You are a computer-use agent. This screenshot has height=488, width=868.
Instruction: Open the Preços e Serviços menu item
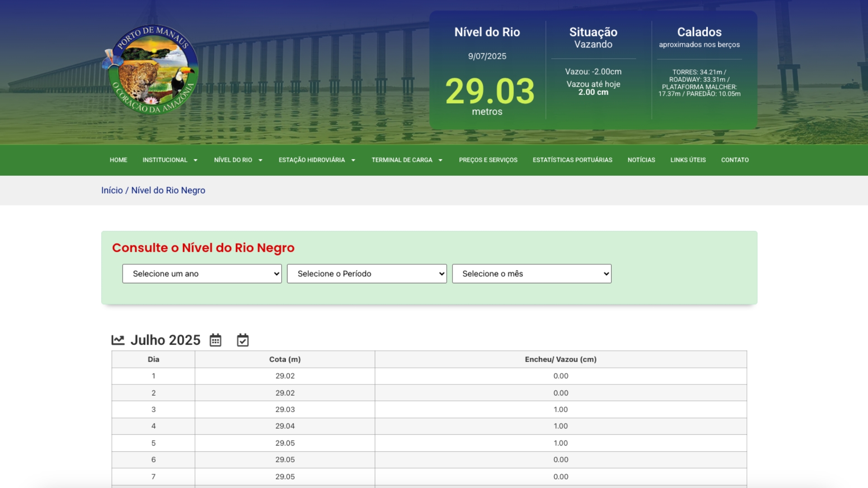[488, 160]
